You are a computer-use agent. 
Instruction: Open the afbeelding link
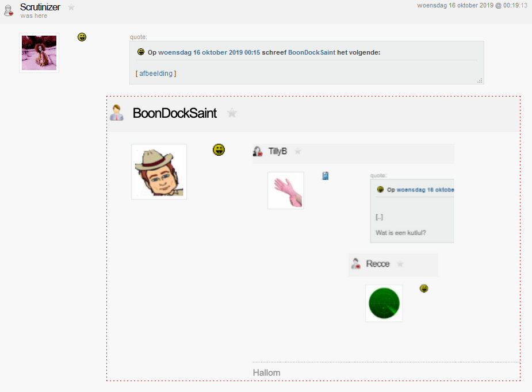(156, 74)
